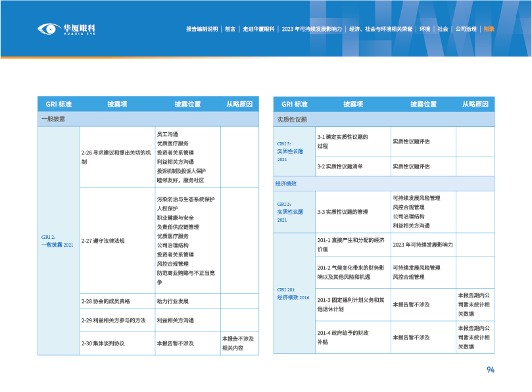The image size is (532, 392).
Task: Select the GRI 201: 经济绩效 2016 cell
Action: 293,293
